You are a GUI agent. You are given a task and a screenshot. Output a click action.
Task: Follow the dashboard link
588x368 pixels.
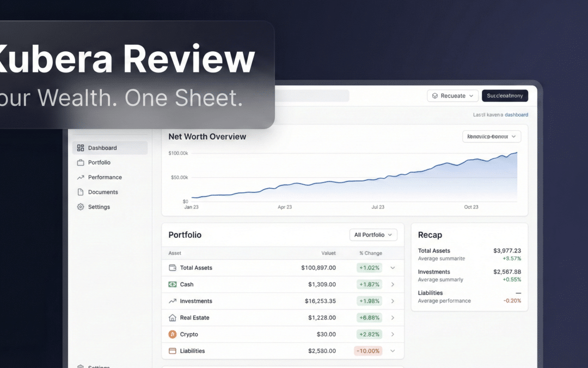(x=516, y=115)
